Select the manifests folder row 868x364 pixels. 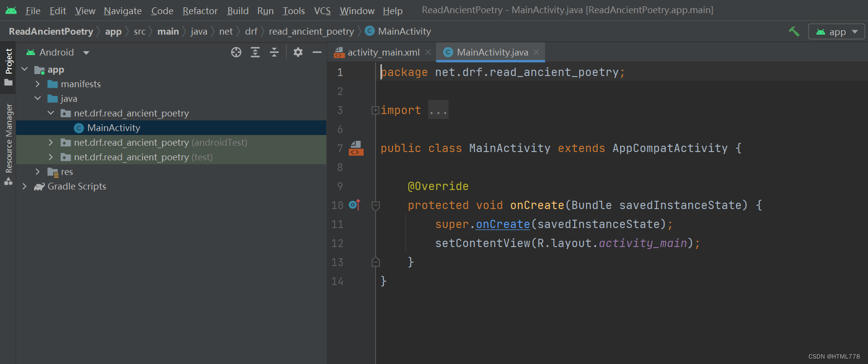[x=171, y=84]
